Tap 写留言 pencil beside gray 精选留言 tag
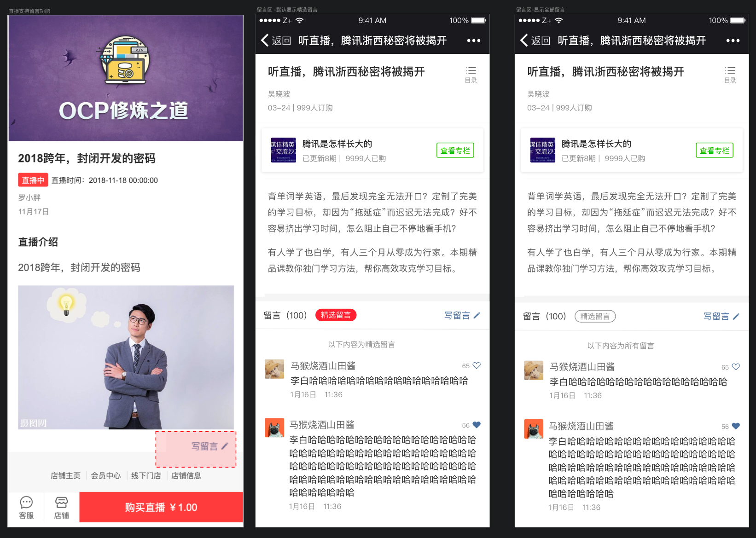The image size is (756, 538). pos(721,317)
